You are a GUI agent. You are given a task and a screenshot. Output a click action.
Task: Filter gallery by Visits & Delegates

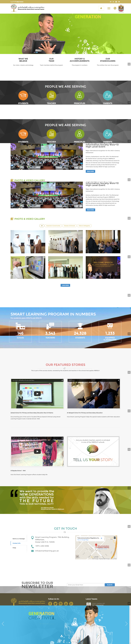click(x=84, y=226)
